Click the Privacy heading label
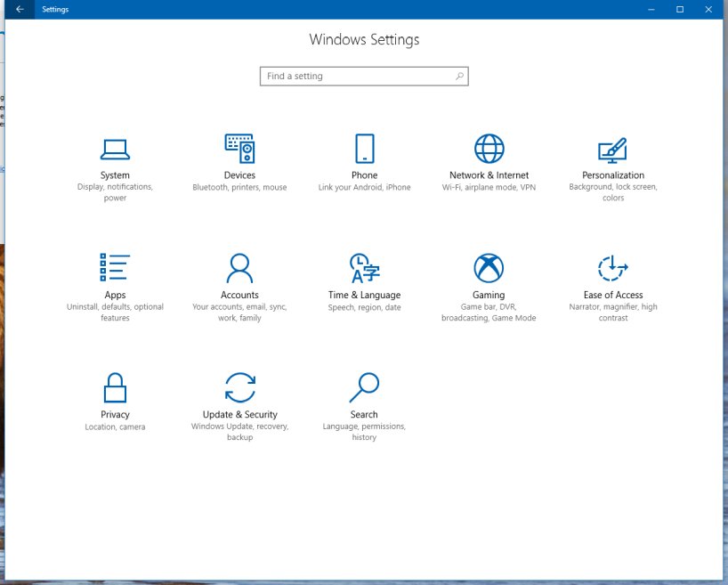Image resolution: width=728 pixels, height=585 pixels. (x=115, y=414)
